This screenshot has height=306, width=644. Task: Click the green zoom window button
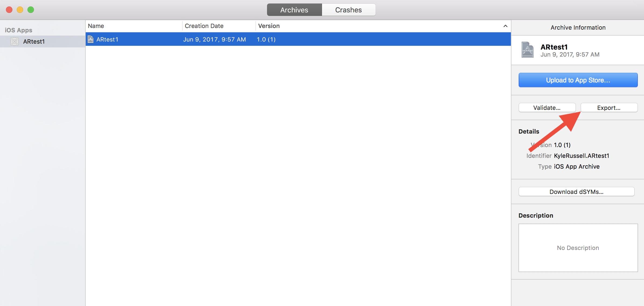coord(31,10)
